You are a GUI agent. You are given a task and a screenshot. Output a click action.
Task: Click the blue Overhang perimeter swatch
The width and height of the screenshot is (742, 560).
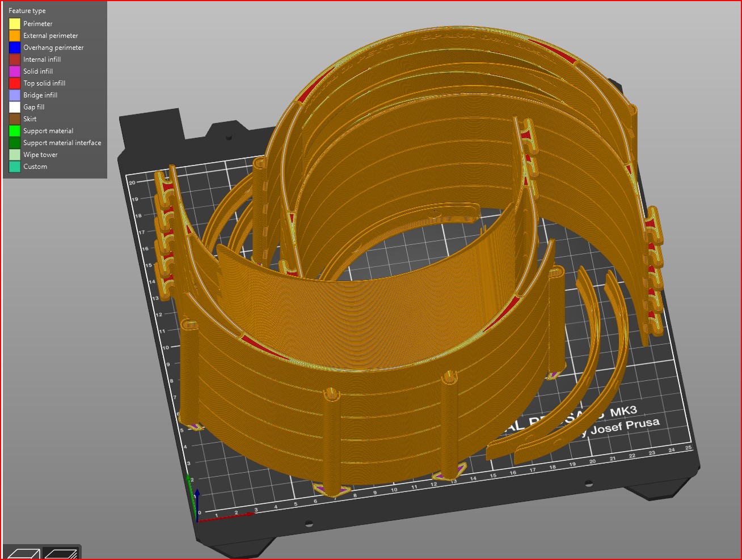point(15,48)
